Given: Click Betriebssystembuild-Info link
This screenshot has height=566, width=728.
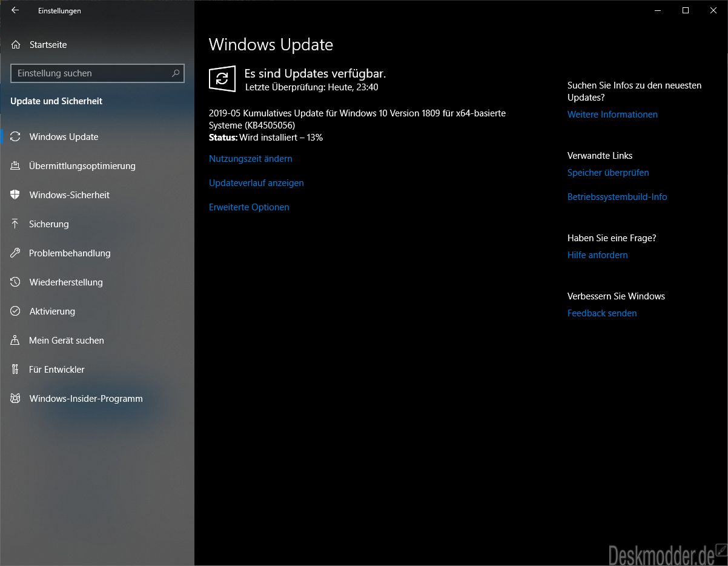Looking at the screenshot, I should tap(617, 197).
